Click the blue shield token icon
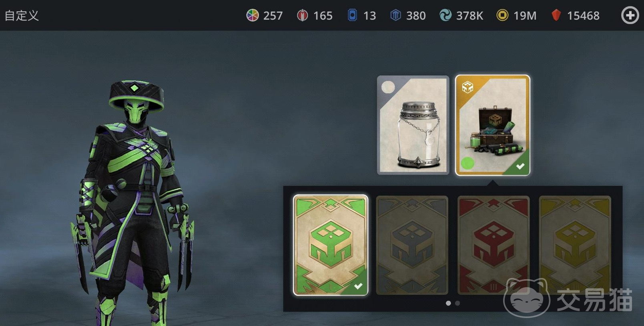The height and width of the screenshot is (326, 644). [x=396, y=15]
